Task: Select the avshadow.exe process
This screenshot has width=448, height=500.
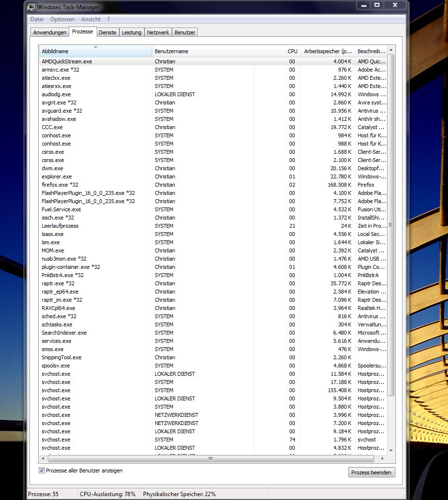Action: (213, 119)
